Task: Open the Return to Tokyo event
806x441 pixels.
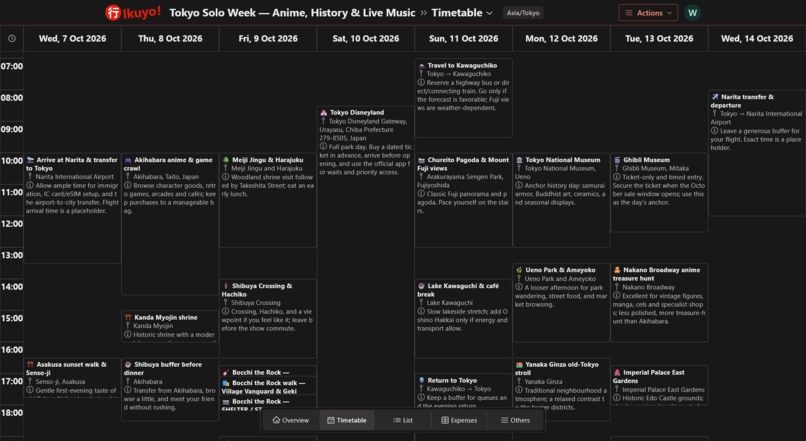Action: (463, 392)
